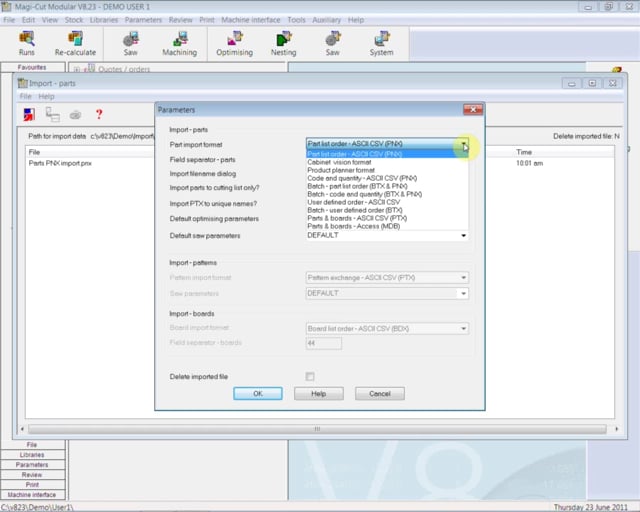The image size is (640, 512).
Task: Click the File sidebar button at bottom left
Action: pos(32,445)
